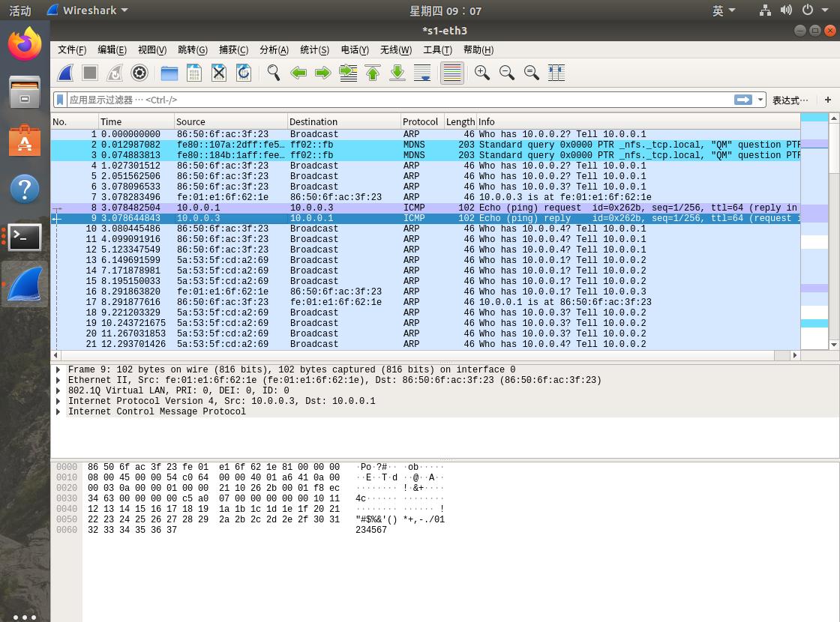Sort by the Time column header

click(x=136, y=121)
